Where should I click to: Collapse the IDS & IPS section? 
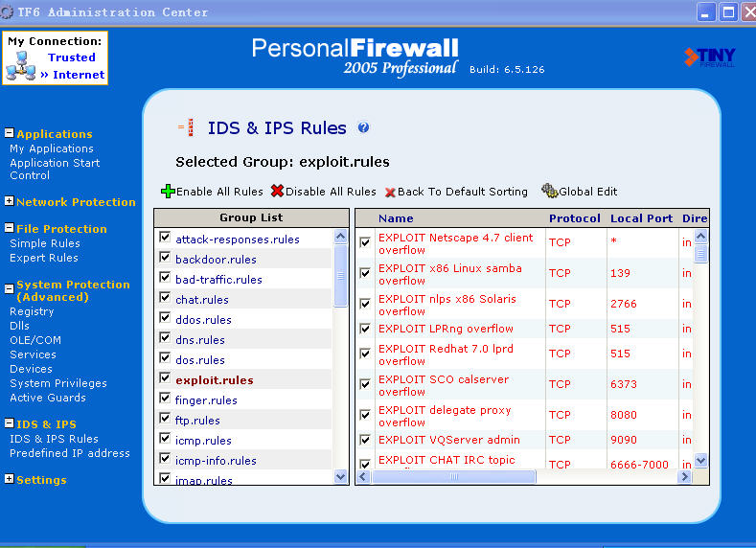10,423
